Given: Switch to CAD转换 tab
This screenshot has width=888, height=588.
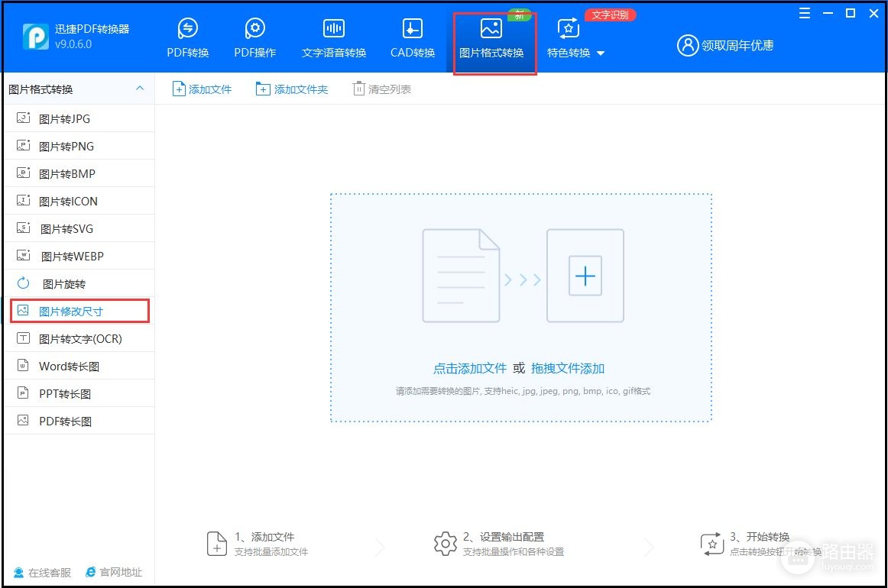Looking at the screenshot, I should point(413,38).
